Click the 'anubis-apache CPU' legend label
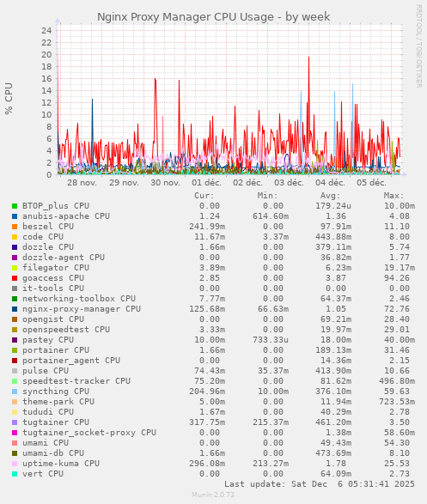Screen dimensions: 427x504 point(66,216)
